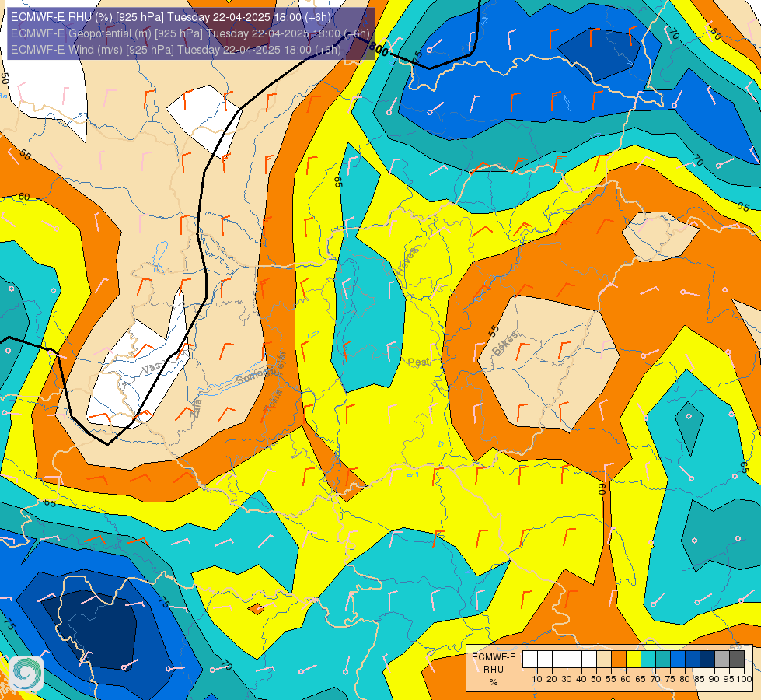Viewport: 761px width, 700px height.
Task: Click the Somogy county label
Action: tap(253, 376)
